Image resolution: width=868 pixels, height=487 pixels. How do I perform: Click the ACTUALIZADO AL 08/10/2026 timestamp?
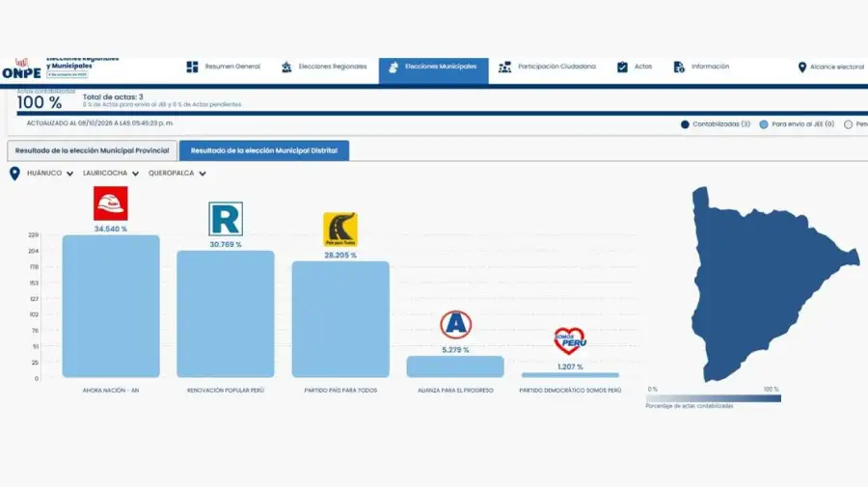point(99,122)
